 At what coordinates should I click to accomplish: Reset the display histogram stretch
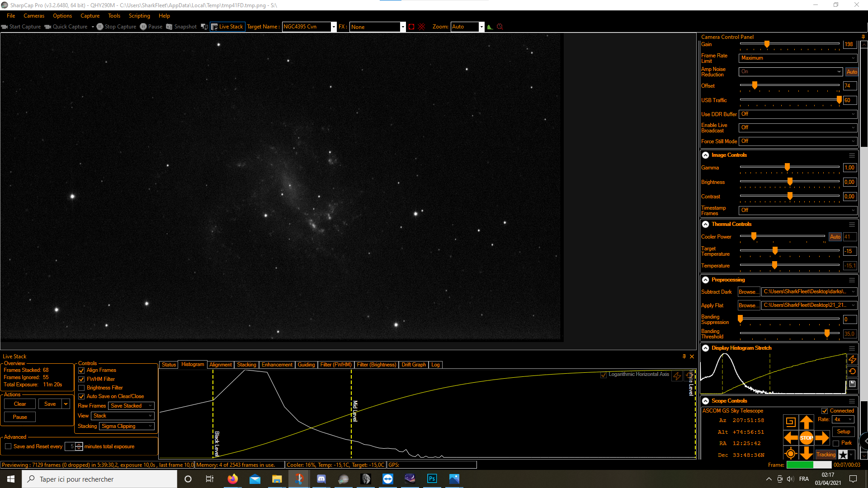point(852,371)
